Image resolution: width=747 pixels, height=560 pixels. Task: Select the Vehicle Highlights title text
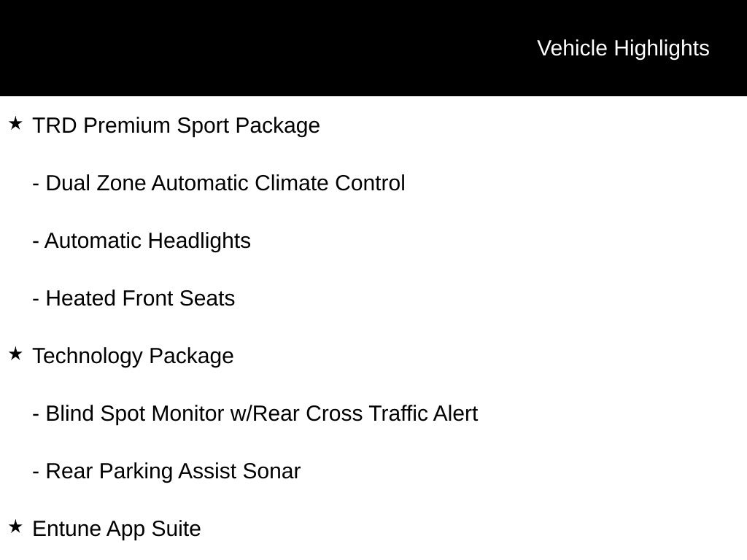click(623, 48)
